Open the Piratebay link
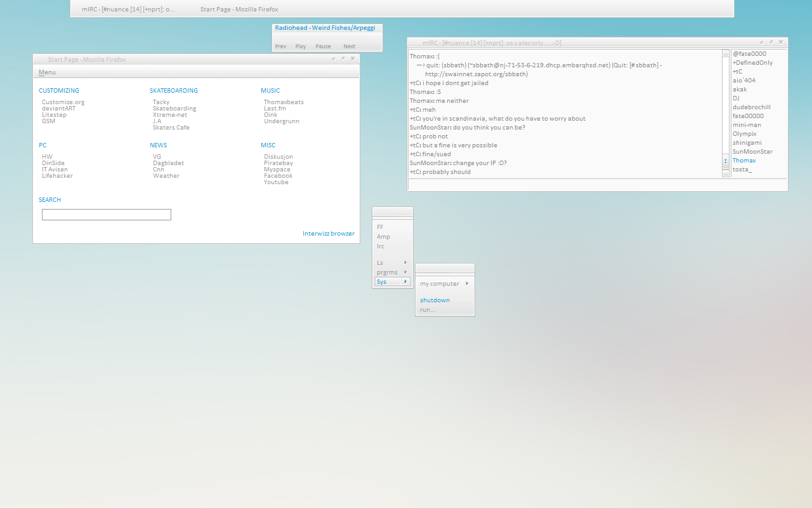 pyautogui.click(x=278, y=163)
